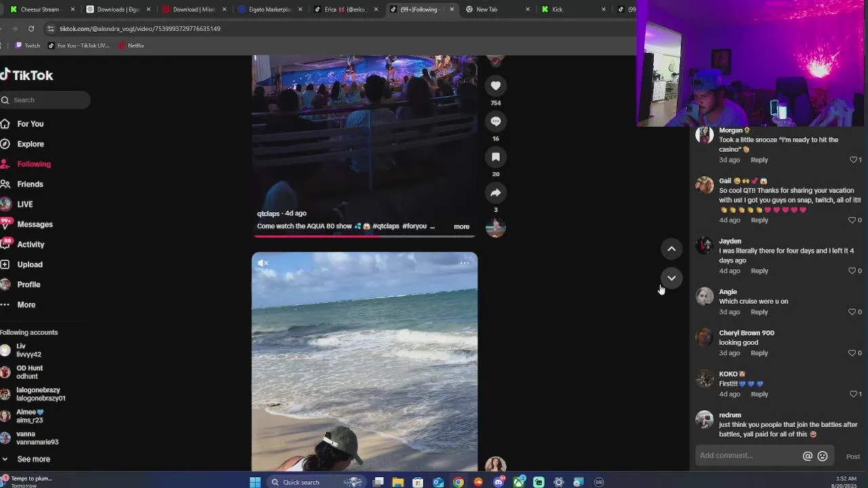Open vanna vannamarie93 account
Image resolution: width=868 pixels, height=488 pixels.
[x=30, y=438]
